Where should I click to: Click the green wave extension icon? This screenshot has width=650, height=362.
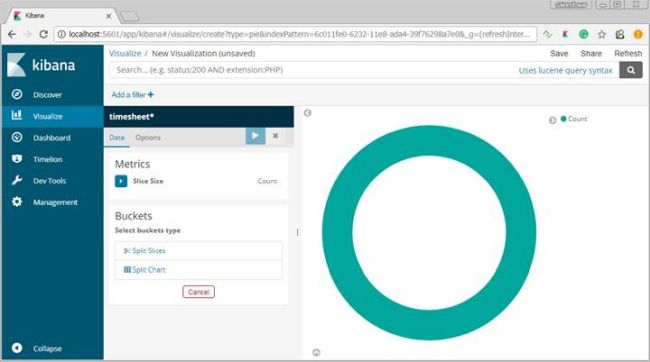point(548,34)
